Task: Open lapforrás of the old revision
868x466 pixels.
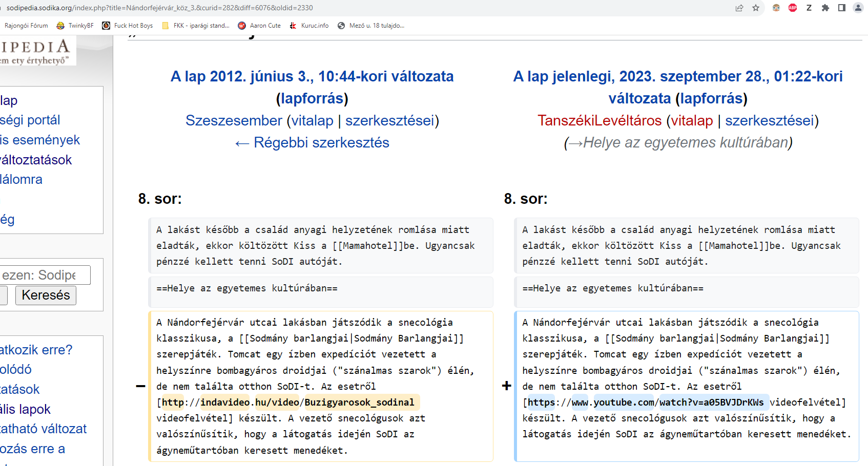Action: click(312, 98)
